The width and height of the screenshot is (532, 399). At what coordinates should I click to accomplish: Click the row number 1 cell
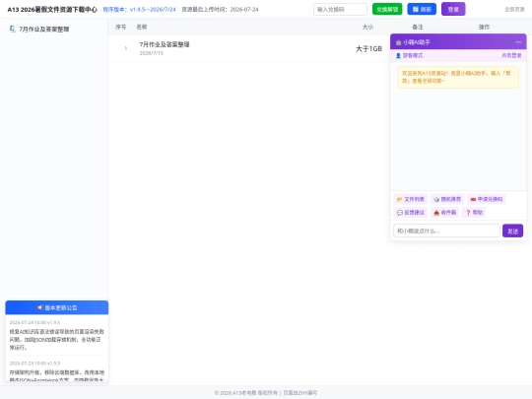(x=125, y=48)
